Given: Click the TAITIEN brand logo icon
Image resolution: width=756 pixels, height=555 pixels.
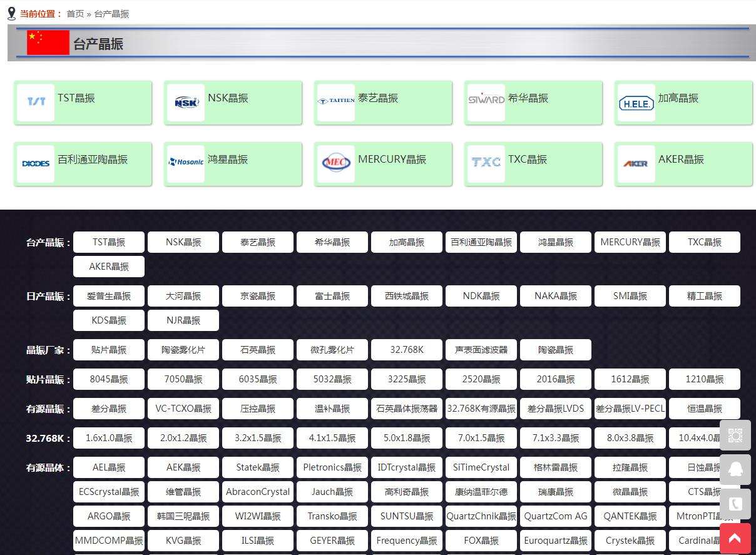Looking at the screenshot, I should pos(336,103).
